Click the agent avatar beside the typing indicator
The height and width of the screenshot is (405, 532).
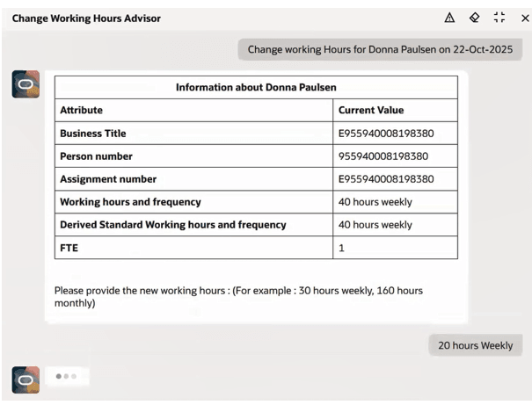[x=26, y=380]
